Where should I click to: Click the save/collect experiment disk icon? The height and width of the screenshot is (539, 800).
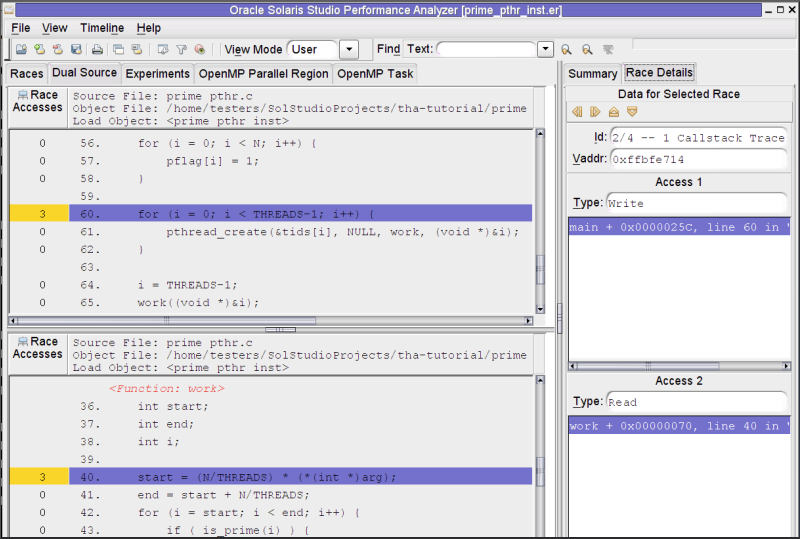click(77, 50)
